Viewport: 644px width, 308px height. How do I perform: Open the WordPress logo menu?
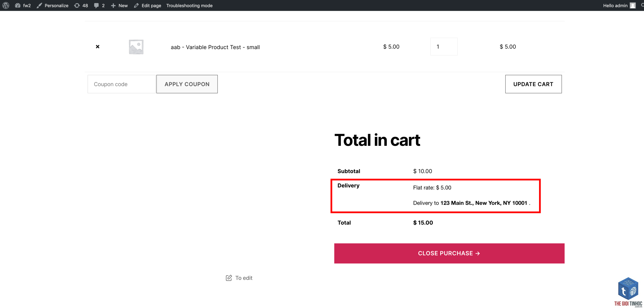click(x=6, y=5)
